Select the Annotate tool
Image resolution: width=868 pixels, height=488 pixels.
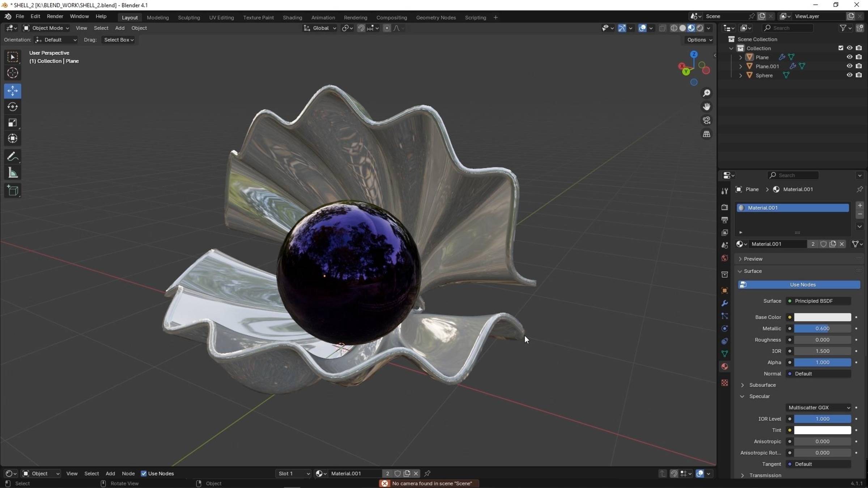[x=13, y=156]
